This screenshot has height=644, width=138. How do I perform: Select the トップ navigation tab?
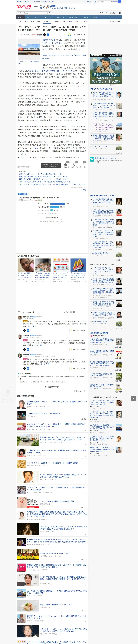(x=20, y=17)
